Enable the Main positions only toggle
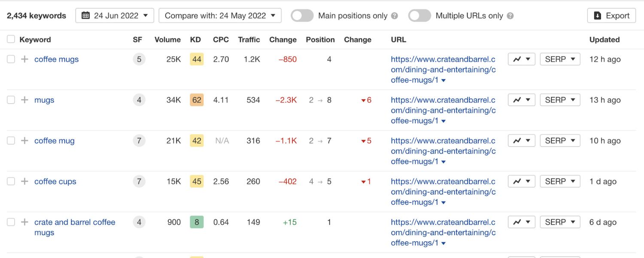Viewport: 644px width, 258px height. [x=302, y=15]
